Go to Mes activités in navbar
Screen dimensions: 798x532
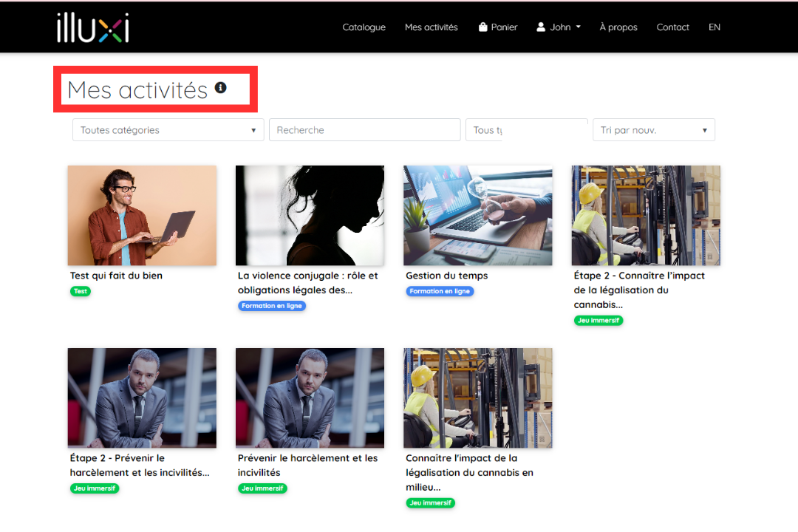431,27
